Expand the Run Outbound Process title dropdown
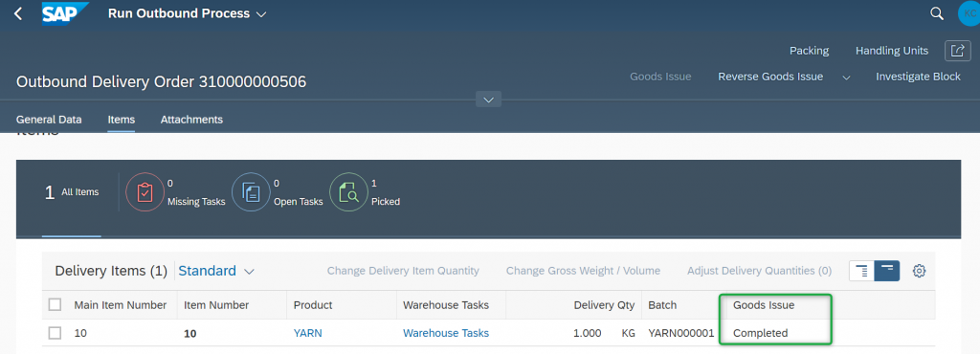 tap(261, 13)
